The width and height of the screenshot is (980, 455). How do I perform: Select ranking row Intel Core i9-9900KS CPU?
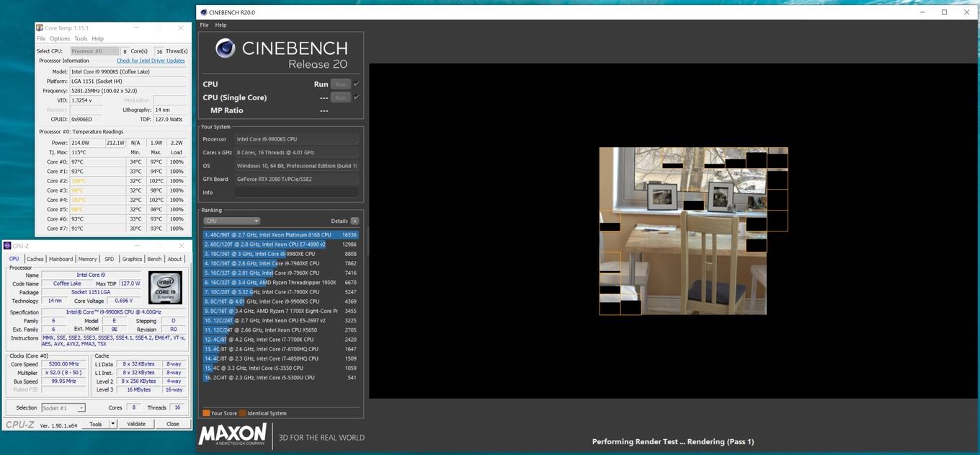[x=281, y=301]
